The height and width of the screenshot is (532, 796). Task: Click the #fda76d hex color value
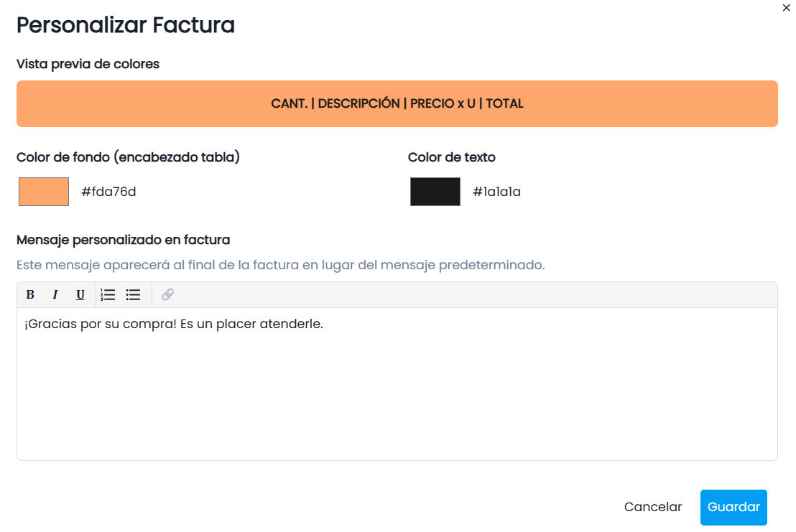coord(108,192)
